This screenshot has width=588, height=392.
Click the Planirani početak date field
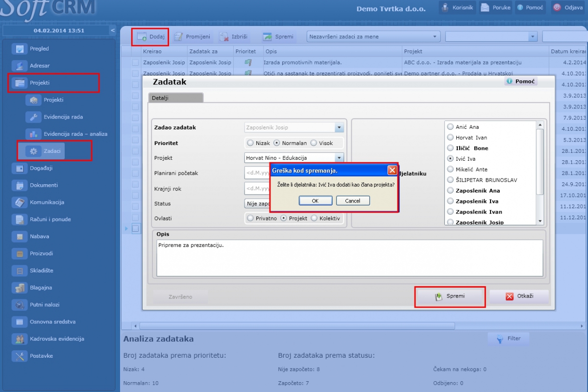[257, 173]
